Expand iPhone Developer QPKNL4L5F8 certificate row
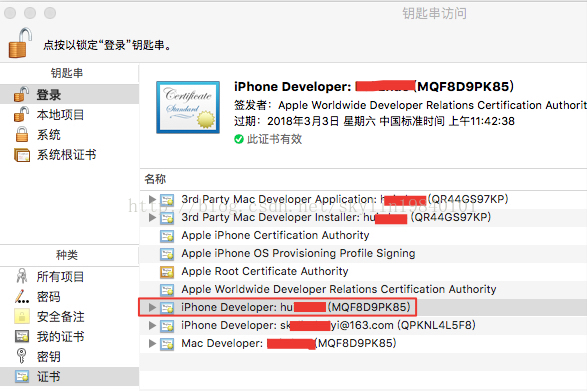The image size is (587, 391). pos(152,325)
